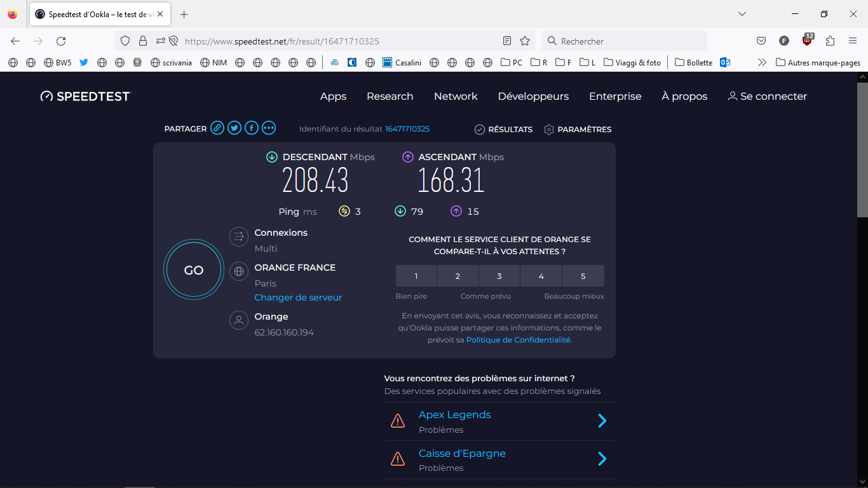Image resolution: width=868 pixels, height=488 pixels.
Task: Click the Firefox reload page icon
Action: tap(61, 41)
